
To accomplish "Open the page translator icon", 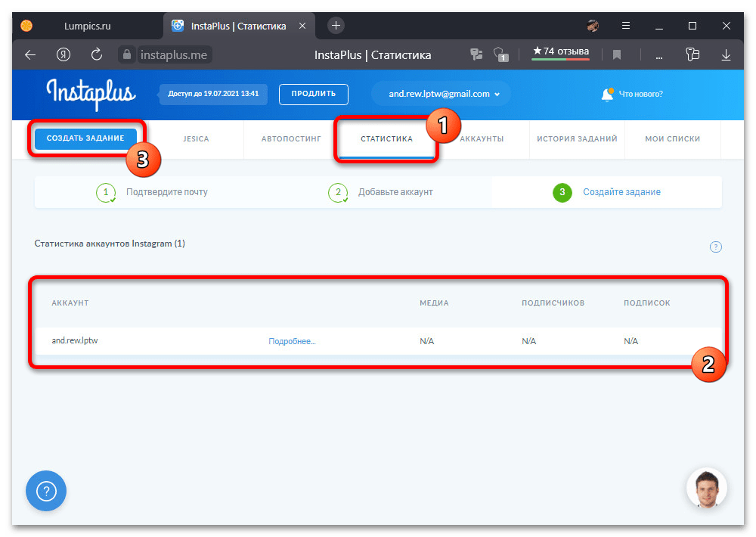I will coord(476,54).
